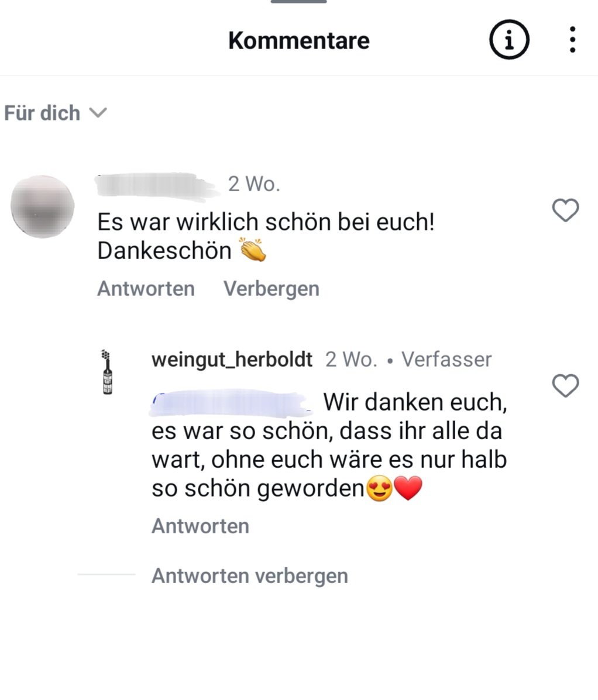This screenshot has height=700, width=598.
Task: Open the weingut_herboldt wine bottle avatar
Action: 107,372
